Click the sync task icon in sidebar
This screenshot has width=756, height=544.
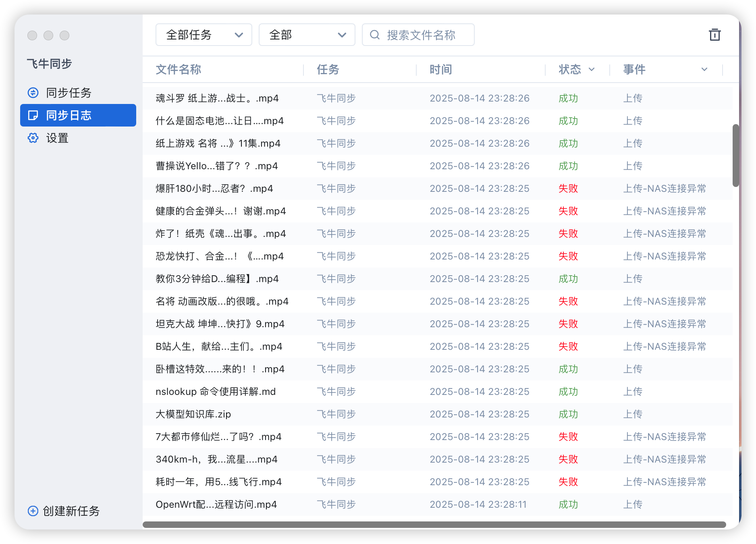point(33,93)
